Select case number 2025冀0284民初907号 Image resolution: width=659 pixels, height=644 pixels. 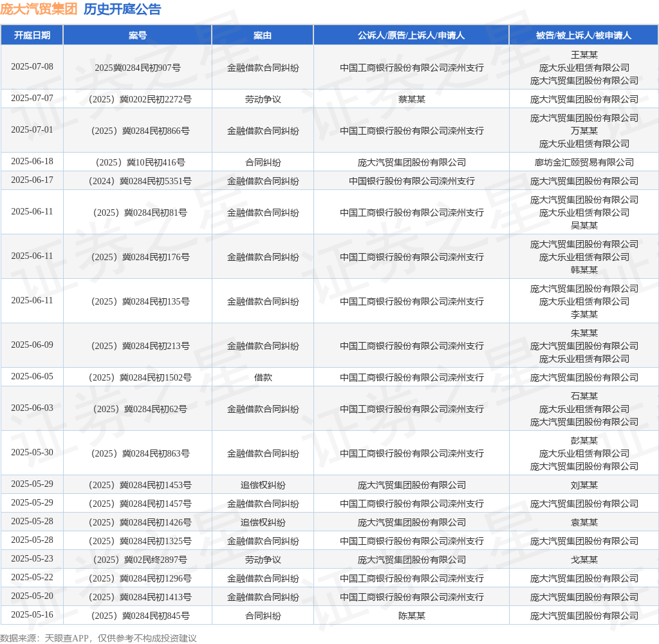138,68
